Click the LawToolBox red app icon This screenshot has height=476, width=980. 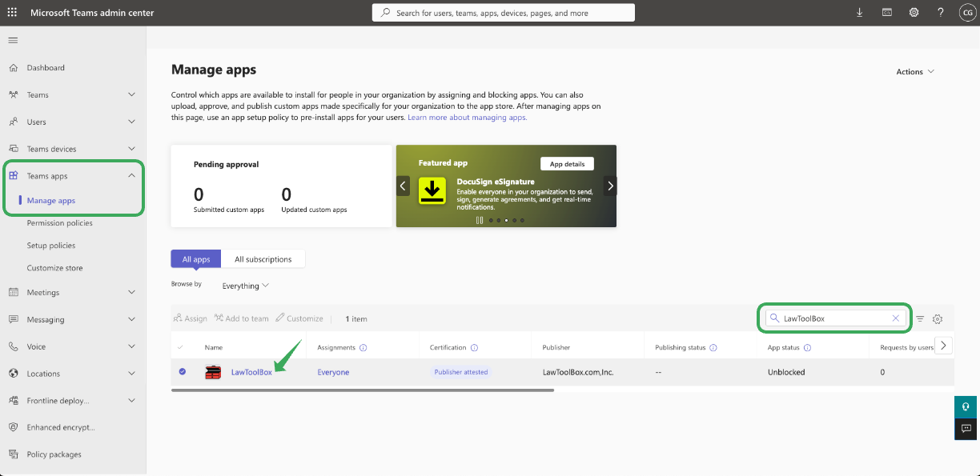tap(213, 372)
